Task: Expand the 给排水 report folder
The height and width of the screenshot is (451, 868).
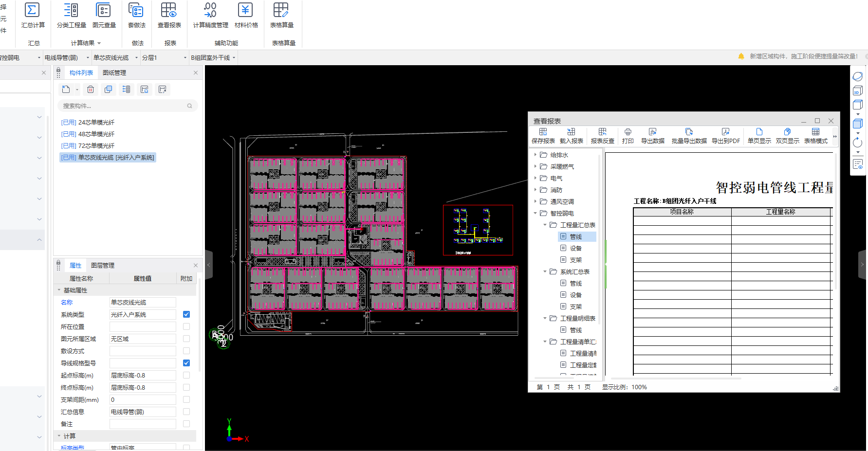Action: pos(536,155)
